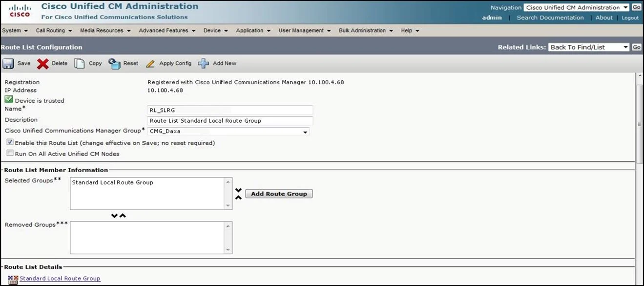Open the Search Documentation link
Screen dimensions: 644x286
coord(550,18)
